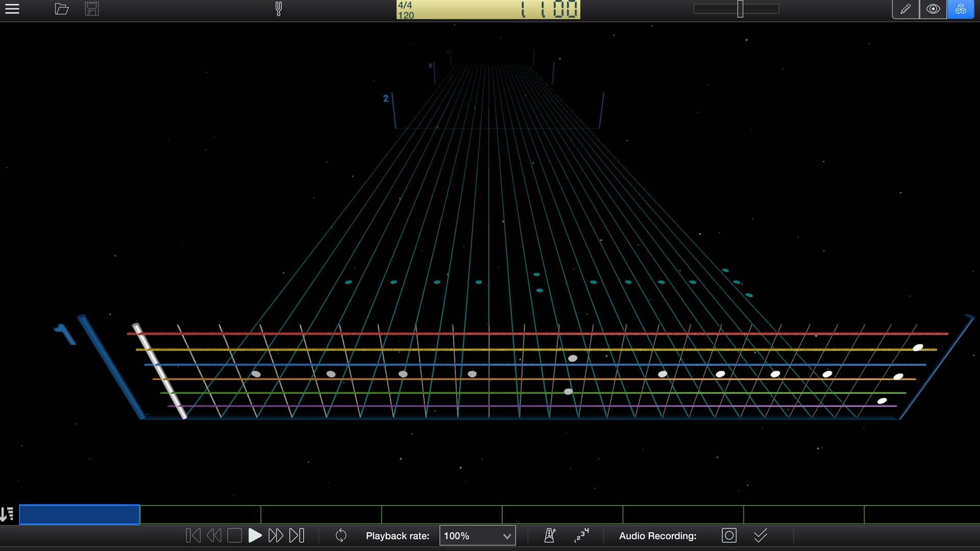Screen dimensions: 980x551
Task: Skip to the beginning of song
Action: tap(193, 536)
